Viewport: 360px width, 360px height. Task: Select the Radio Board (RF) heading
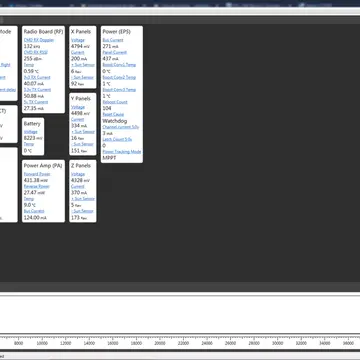(43, 32)
